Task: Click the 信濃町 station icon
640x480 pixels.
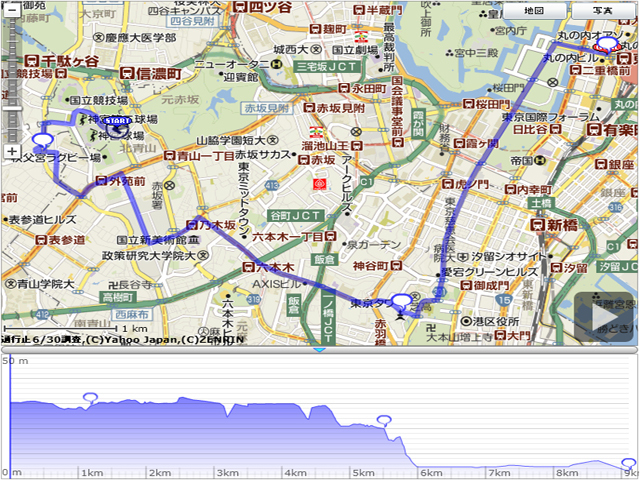Action: 128,74
